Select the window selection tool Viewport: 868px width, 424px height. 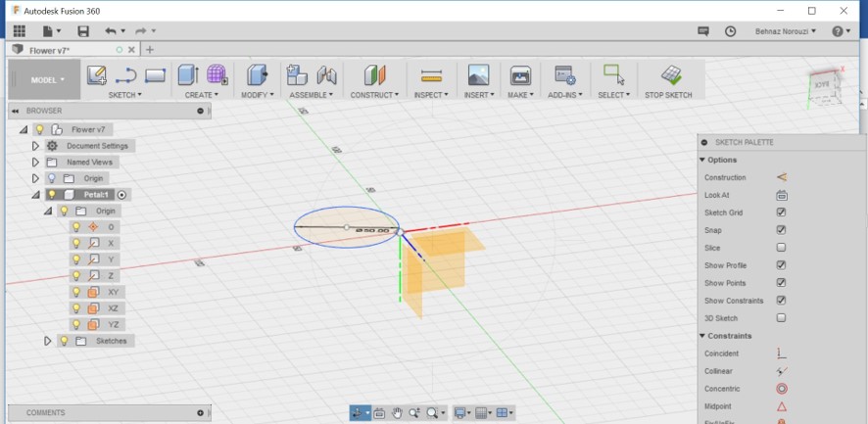click(614, 74)
